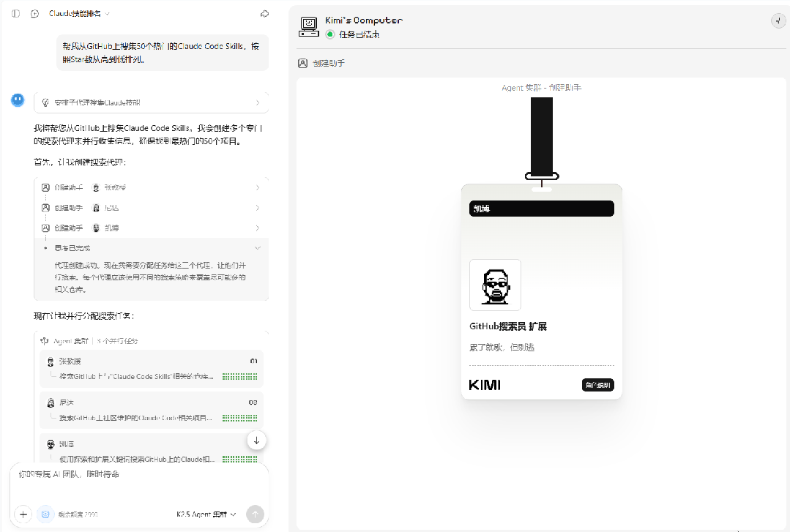Click the Kimi's Computer title text
The image size is (790, 532).
point(364,20)
